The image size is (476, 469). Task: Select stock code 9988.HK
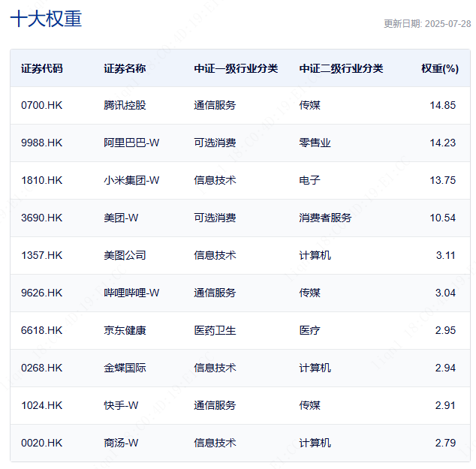click(x=41, y=143)
